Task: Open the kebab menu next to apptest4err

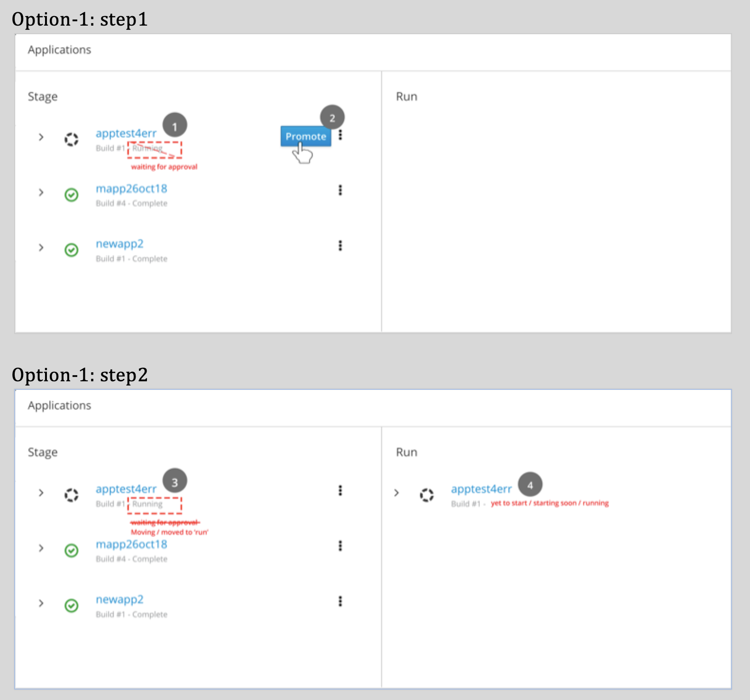Action: click(x=340, y=136)
